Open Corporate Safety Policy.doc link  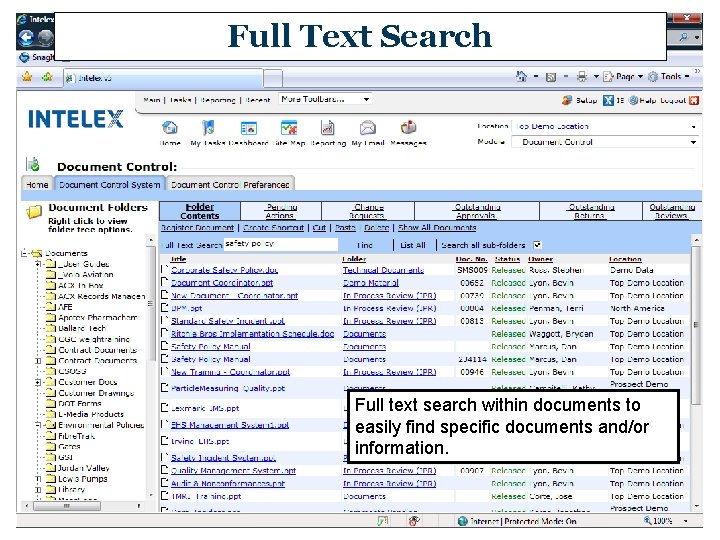[x=225, y=270]
